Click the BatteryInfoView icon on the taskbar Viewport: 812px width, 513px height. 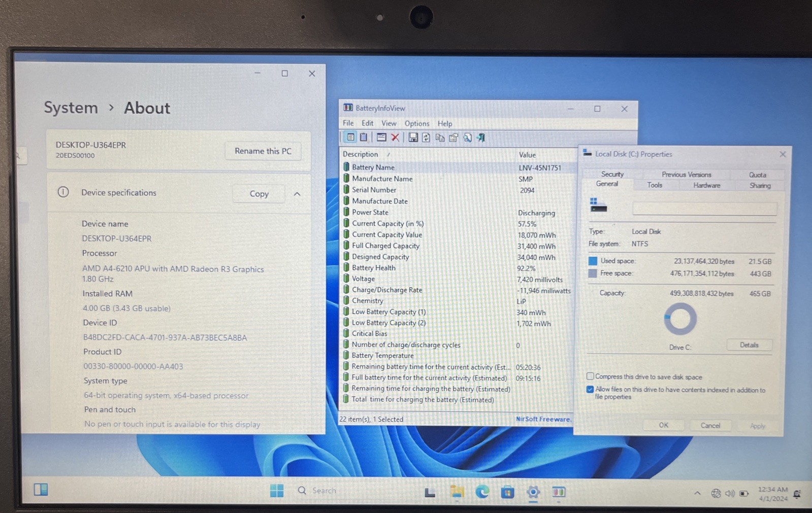[x=559, y=492]
